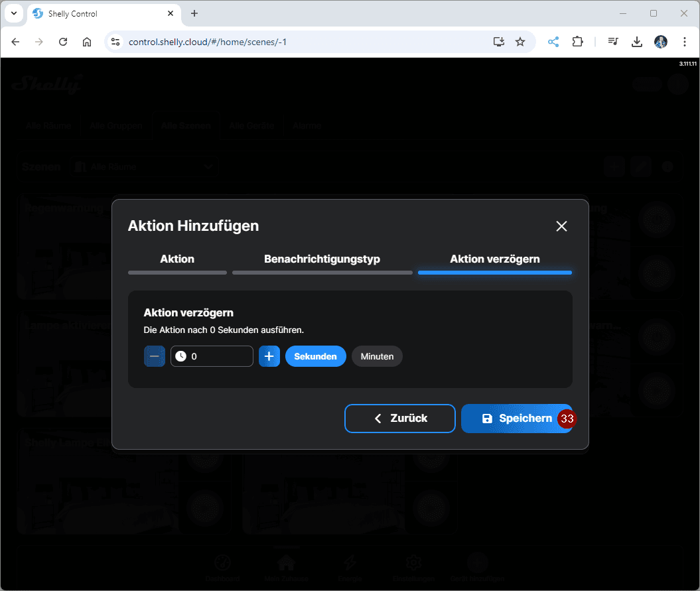
Task: Save the action with Speichern
Action: pos(516,419)
